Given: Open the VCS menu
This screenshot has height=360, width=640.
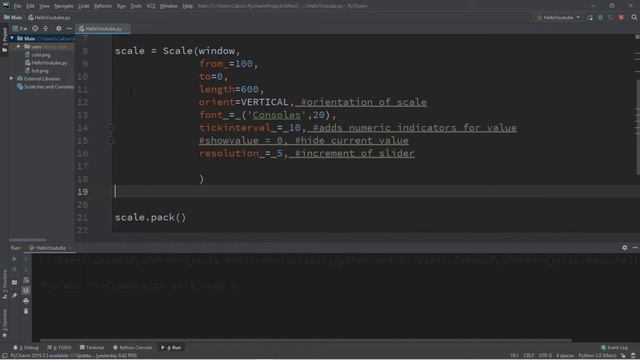Looking at the screenshot, I should [151, 6].
